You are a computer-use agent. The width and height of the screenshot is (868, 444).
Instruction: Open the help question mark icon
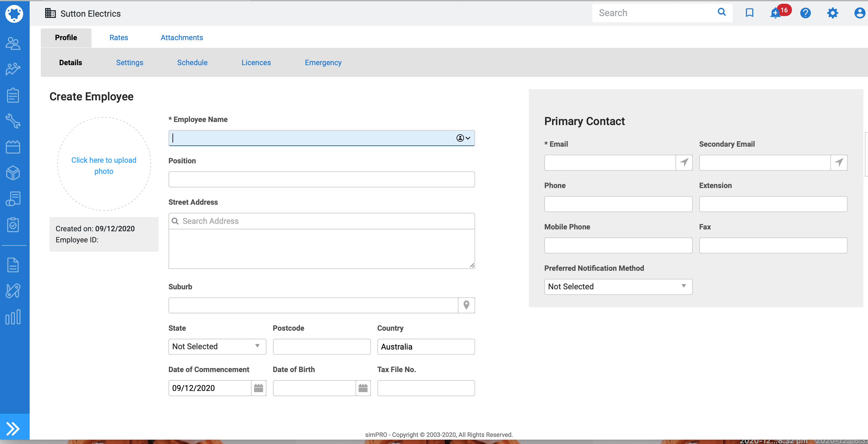click(805, 13)
